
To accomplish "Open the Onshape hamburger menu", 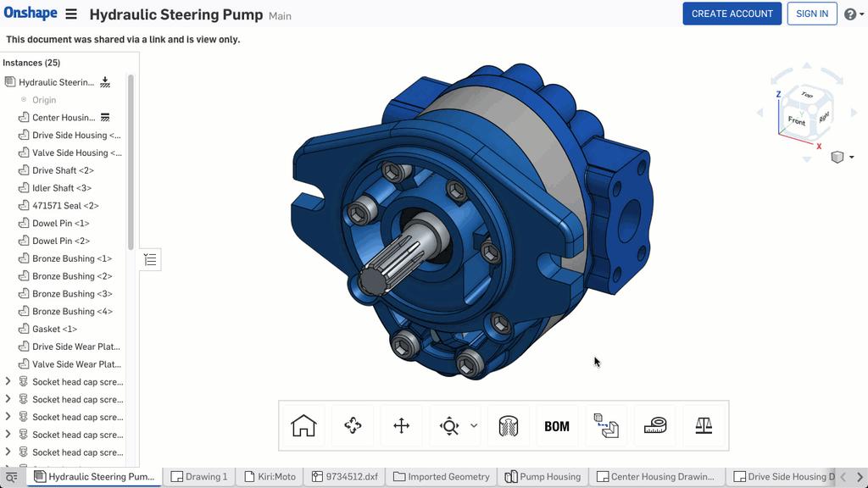I will point(71,14).
